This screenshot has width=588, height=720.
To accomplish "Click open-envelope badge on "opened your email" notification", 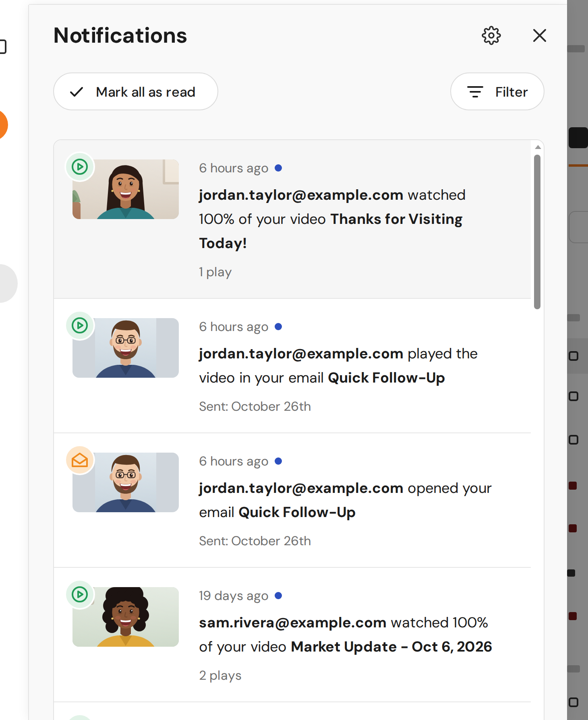I will pyautogui.click(x=80, y=459).
